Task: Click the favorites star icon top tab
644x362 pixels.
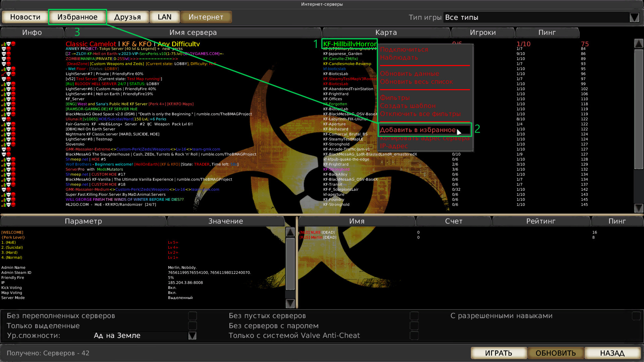Action: [x=77, y=17]
